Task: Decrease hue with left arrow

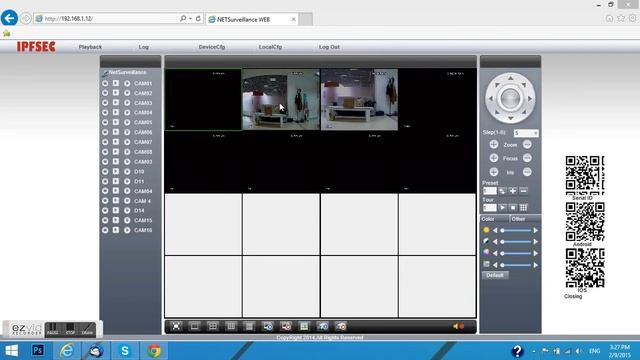Action: pos(495,265)
